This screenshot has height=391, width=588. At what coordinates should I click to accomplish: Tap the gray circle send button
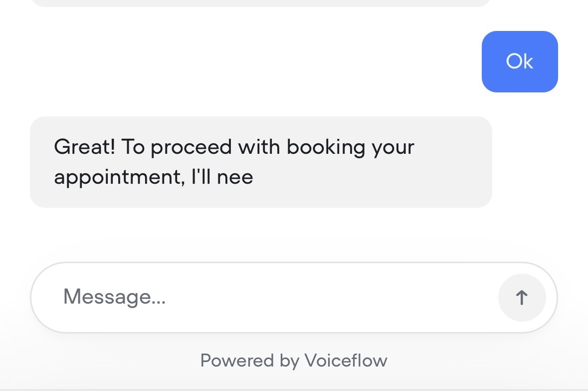click(x=522, y=298)
